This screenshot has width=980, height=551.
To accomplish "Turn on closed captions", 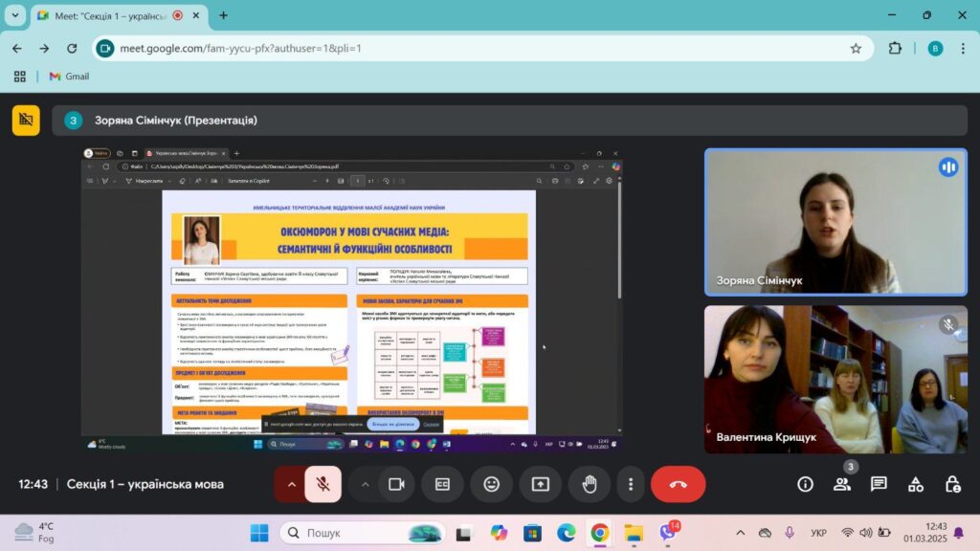I will tap(443, 484).
